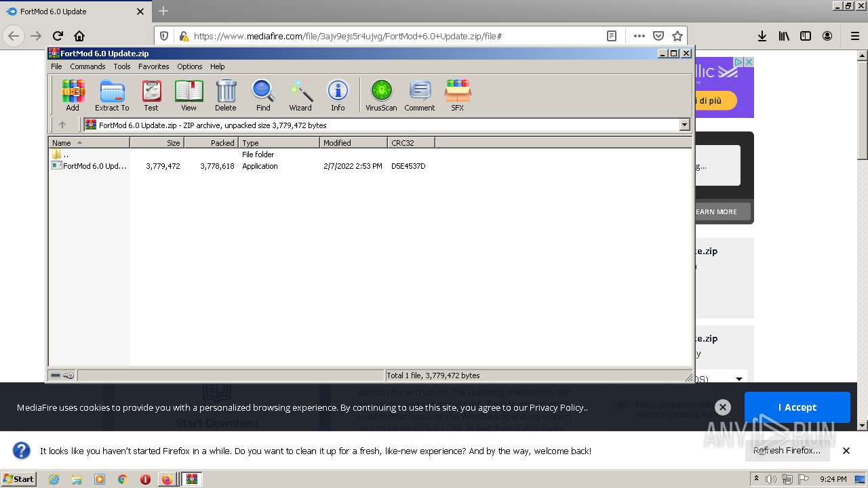Screen dimensions: 868x488
Task: Open the Commands menu
Action: point(87,66)
